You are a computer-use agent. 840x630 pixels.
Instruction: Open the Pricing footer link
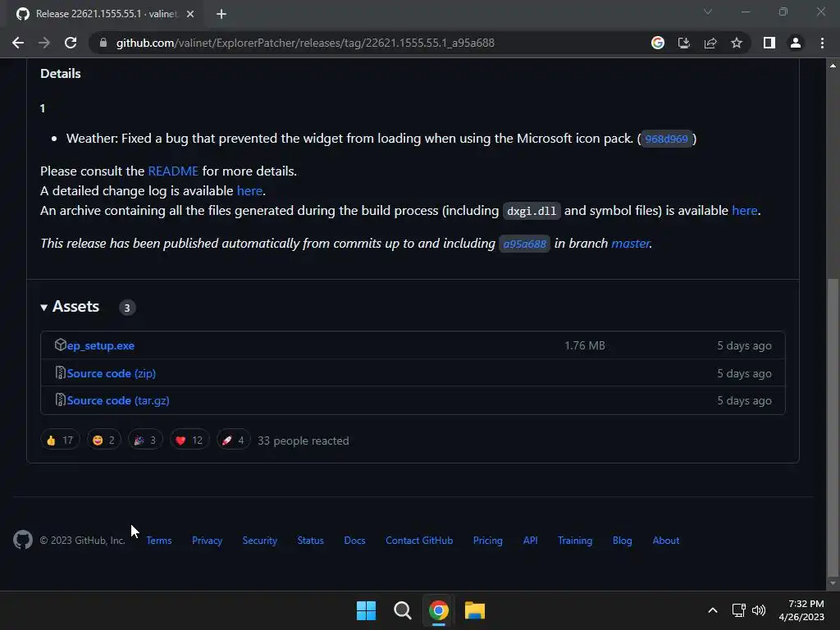coord(488,541)
